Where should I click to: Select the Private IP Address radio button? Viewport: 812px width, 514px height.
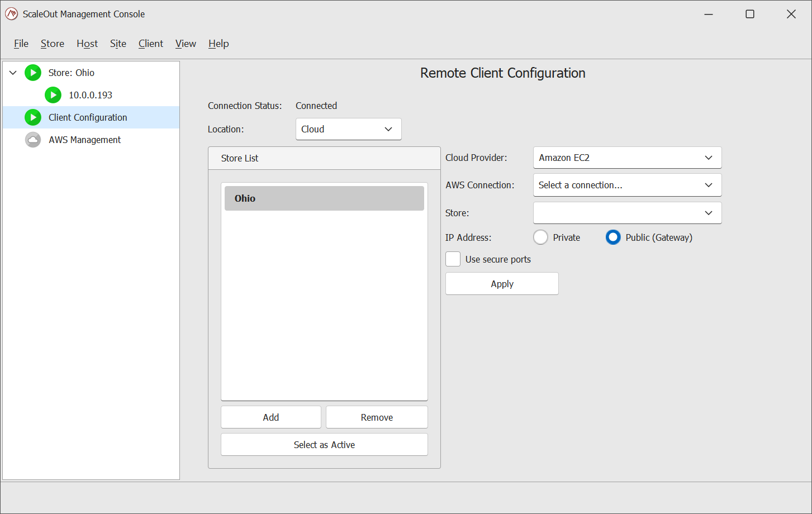pyautogui.click(x=540, y=237)
